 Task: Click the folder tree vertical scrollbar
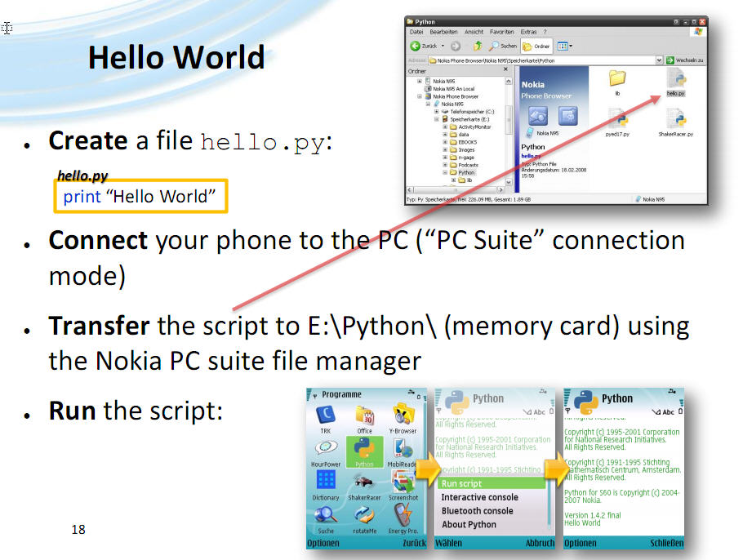pyautogui.click(x=509, y=131)
